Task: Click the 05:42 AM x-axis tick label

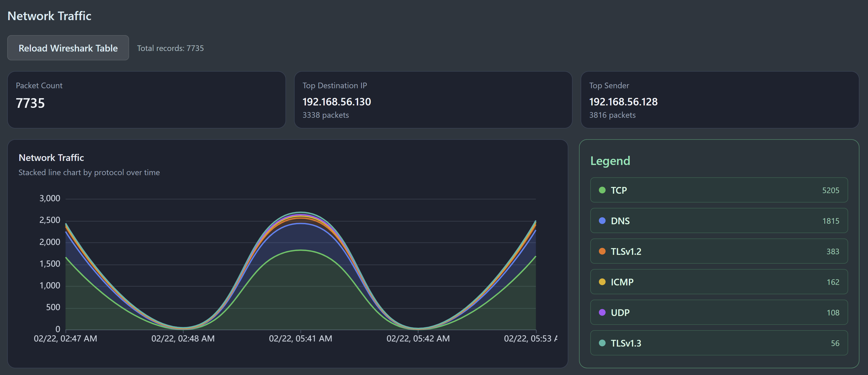Action: tap(418, 338)
